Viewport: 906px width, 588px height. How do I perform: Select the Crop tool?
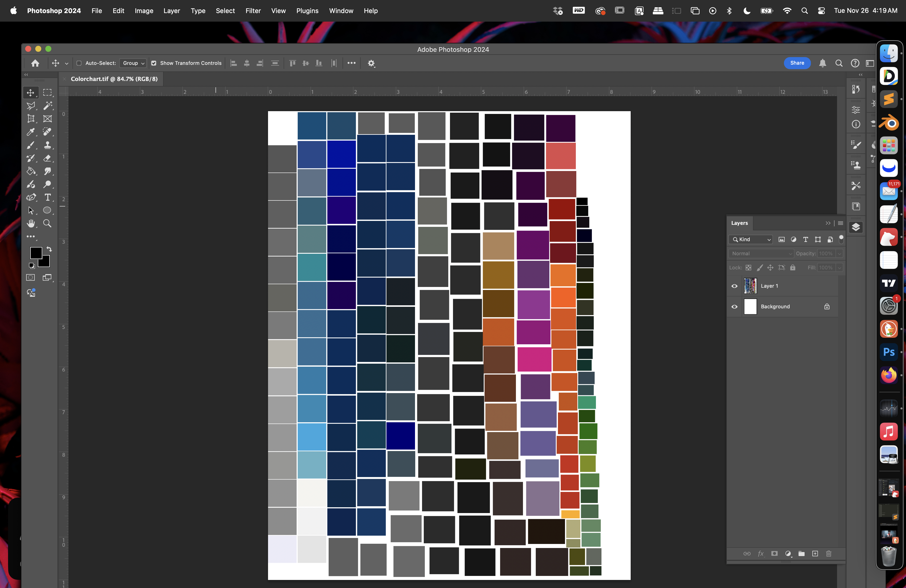coord(31,119)
